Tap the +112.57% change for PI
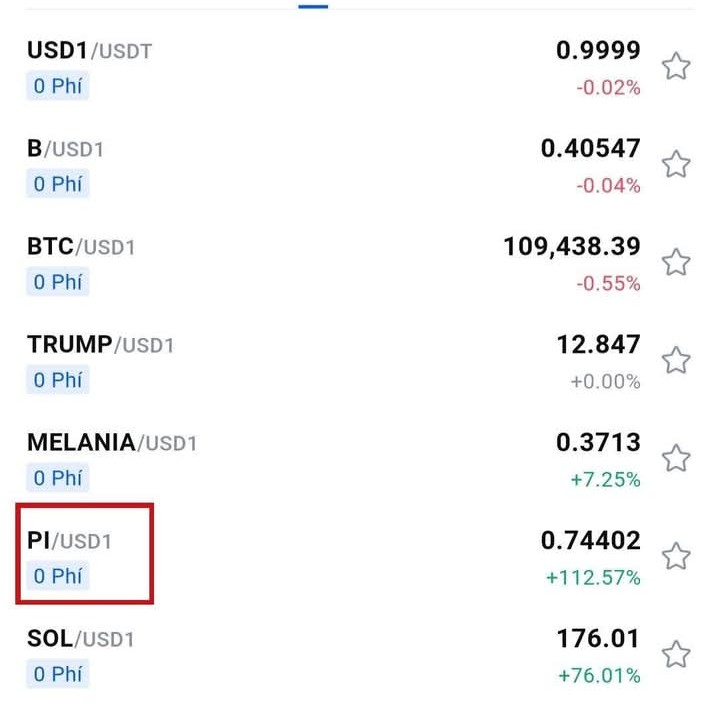Image resolution: width=720 pixels, height=719 pixels. (593, 577)
